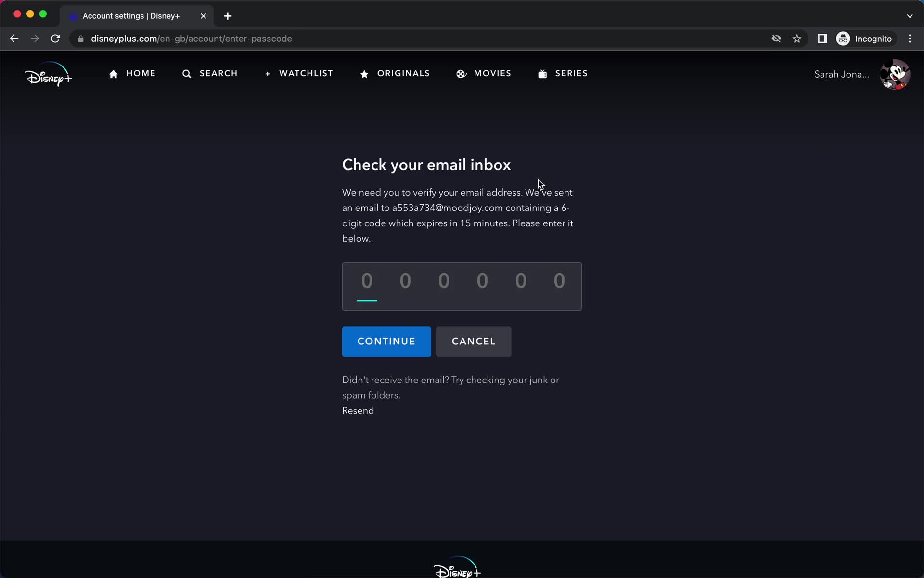Click the macOS green fullscreen window button
This screenshot has height=578, width=924.
pos(43,14)
